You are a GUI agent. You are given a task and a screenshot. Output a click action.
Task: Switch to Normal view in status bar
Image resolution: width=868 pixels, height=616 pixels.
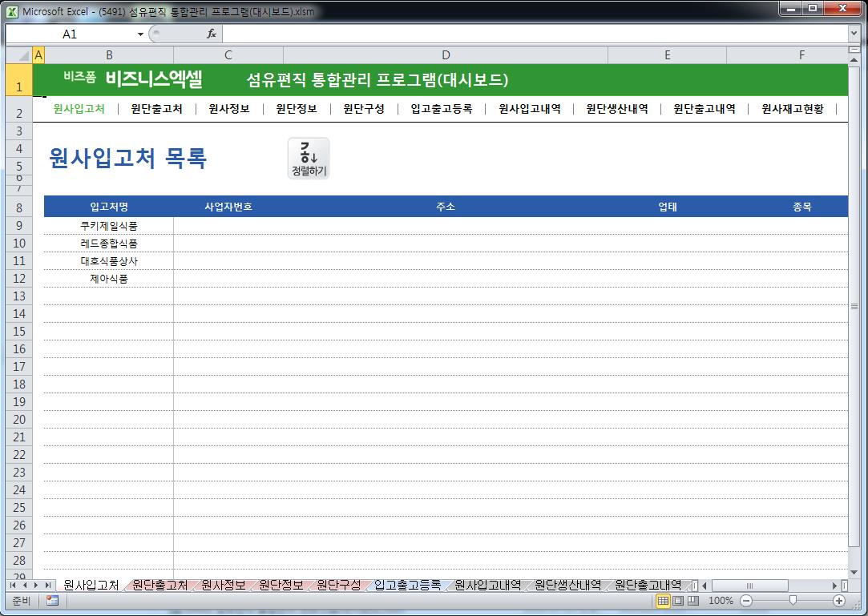663,600
